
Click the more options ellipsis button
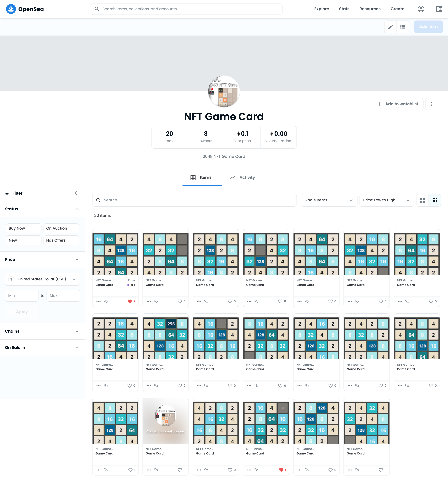point(432,104)
